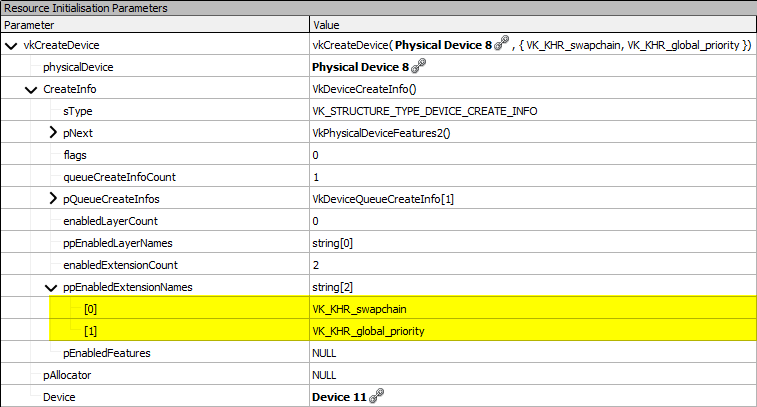This screenshot has width=757, height=407.
Task: Click link icon in physicalDevice row
Action: [419, 67]
